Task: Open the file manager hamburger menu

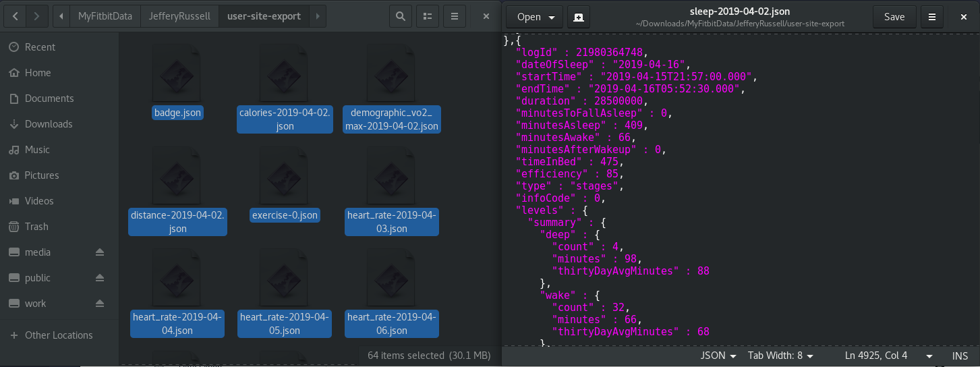Action: point(455,16)
